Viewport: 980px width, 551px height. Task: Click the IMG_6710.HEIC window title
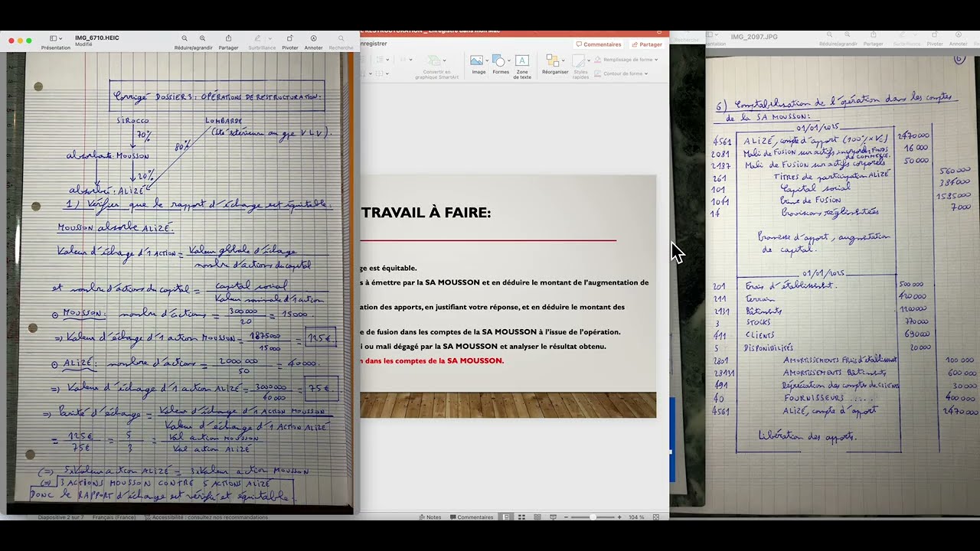click(x=97, y=37)
